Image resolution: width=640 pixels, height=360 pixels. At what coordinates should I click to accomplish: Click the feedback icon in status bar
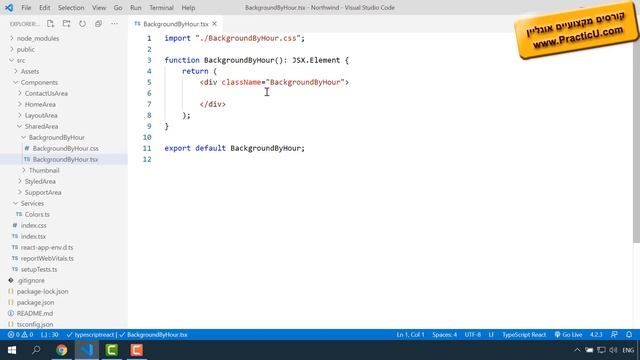pyautogui.click(x=614, y=335)
